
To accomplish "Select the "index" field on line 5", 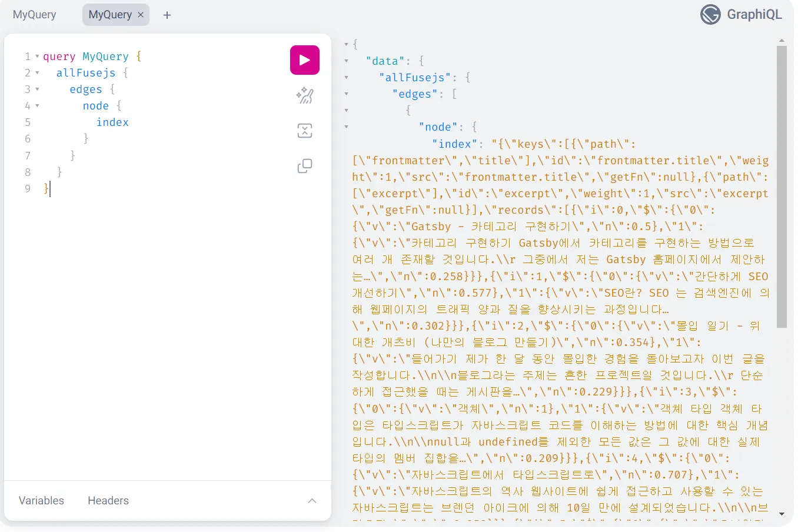I will coord(112,122).
